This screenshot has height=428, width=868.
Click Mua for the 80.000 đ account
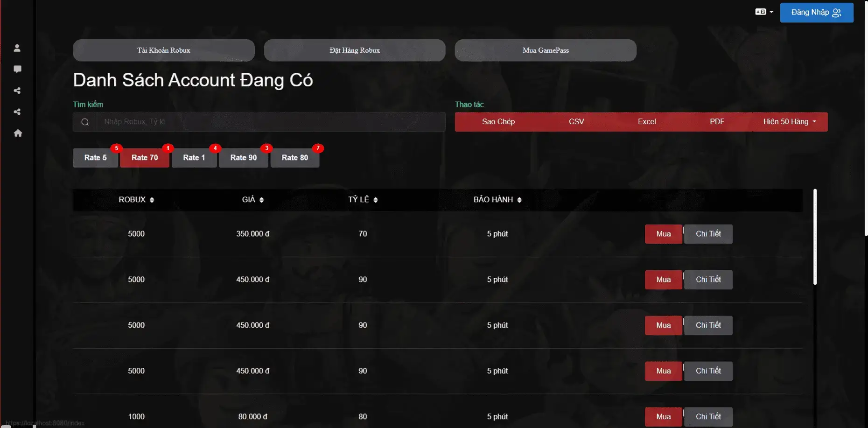tap(664, 417)
